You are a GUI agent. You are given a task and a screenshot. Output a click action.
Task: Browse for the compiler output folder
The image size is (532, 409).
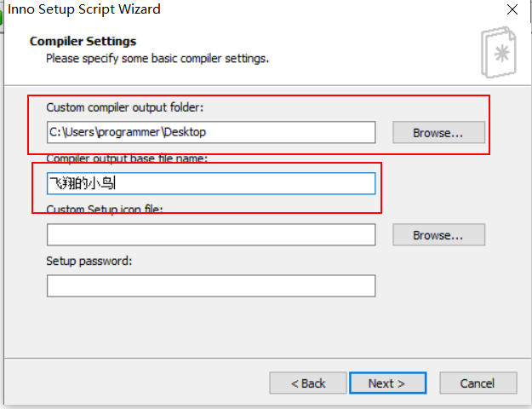click(438, 132)
